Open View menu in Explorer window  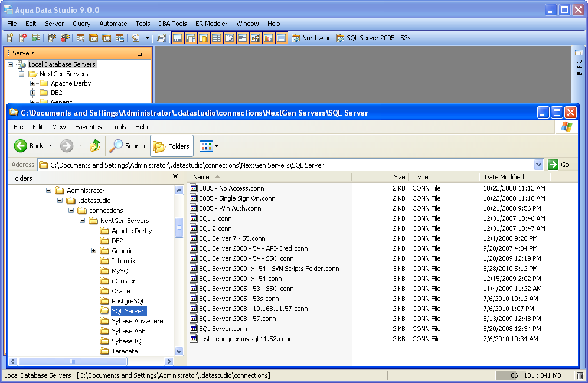pos(59,127)
